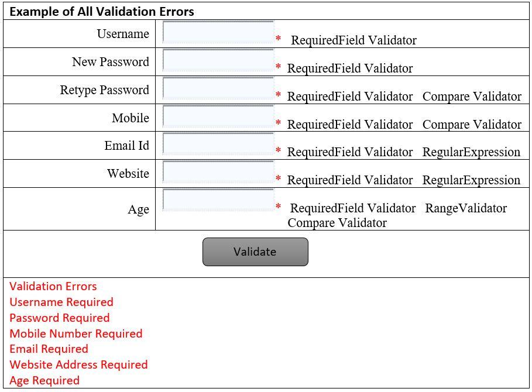Click the Age Required error message

[x=44, y=380]
